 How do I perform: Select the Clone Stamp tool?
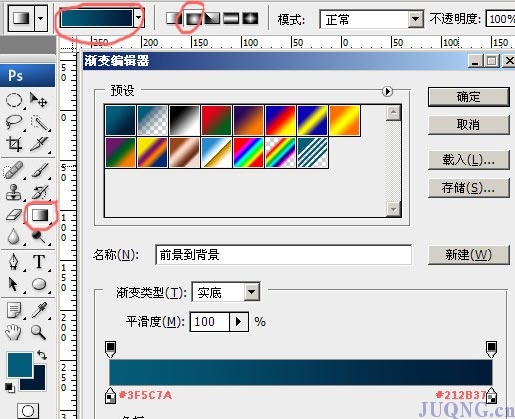tap(14, 192)
